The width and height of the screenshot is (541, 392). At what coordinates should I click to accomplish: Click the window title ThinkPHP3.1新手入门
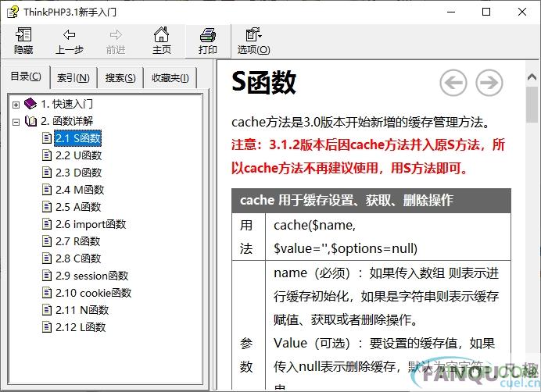pyautogui.click(x=70, y=12)
